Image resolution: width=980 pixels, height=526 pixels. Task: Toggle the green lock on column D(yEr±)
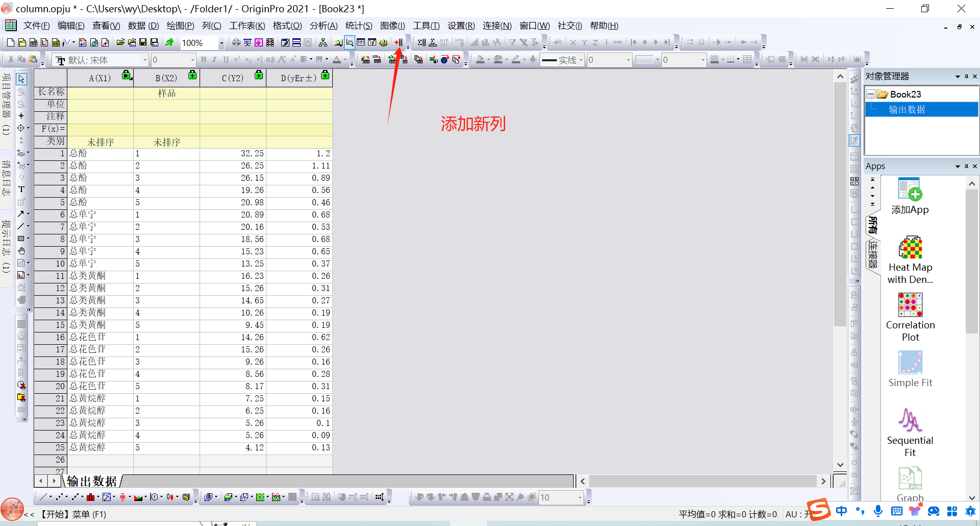click(325, 76)
